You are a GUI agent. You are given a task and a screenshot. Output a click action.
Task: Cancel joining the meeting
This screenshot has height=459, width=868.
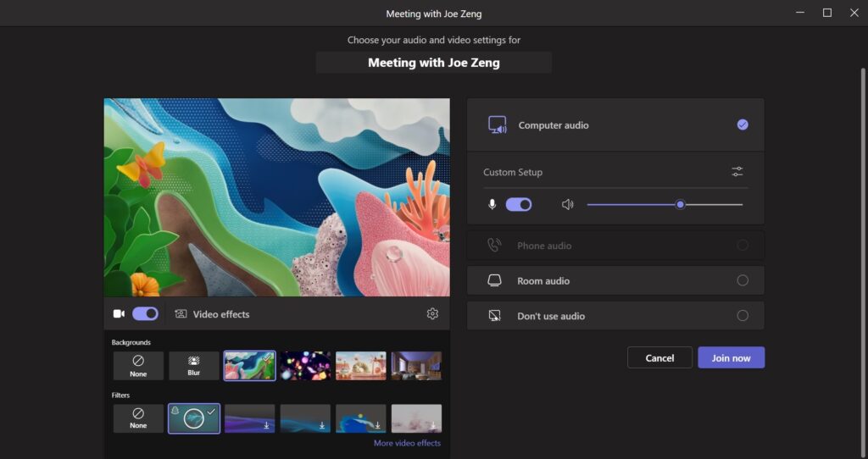(x=659, y=357)
